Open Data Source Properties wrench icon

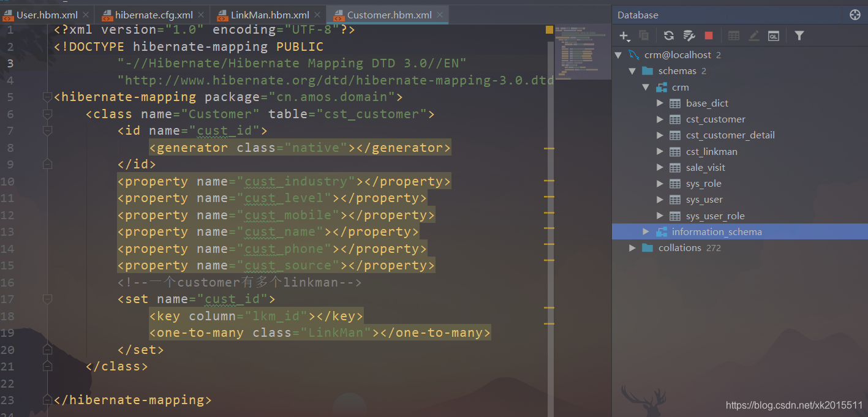pos(689,36)
